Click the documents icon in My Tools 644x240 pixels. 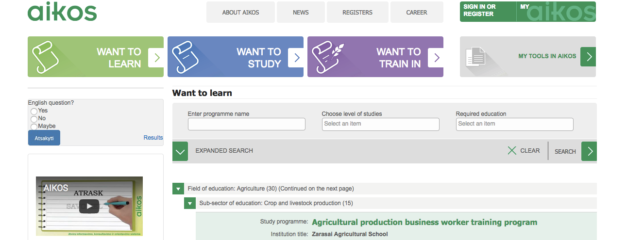475,57
